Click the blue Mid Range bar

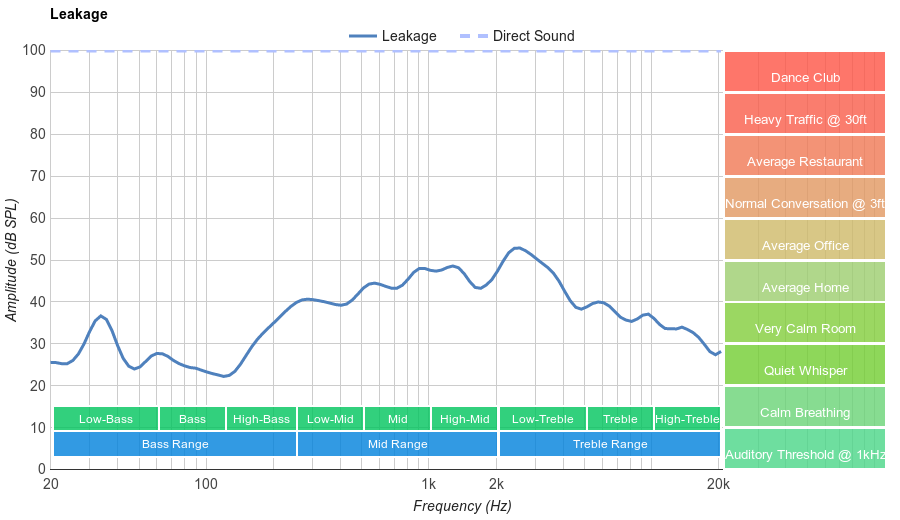tap(397, 444)
